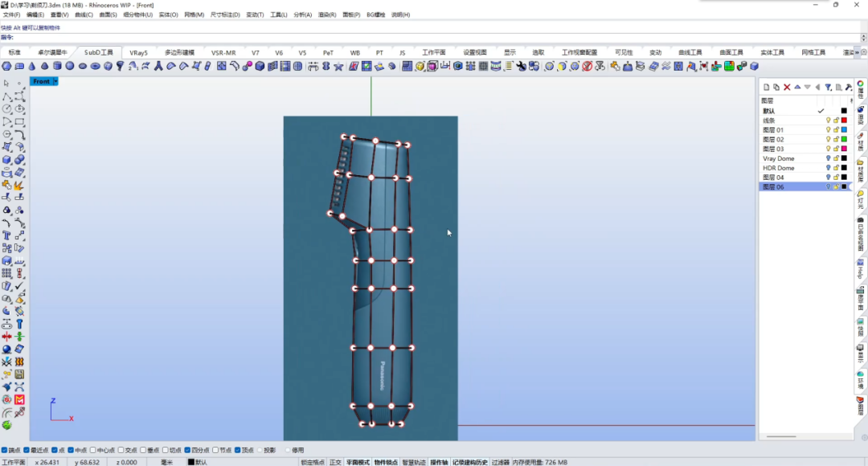The image size is (868, 466).
Task: Open 文件(F) menu
Action: [10, 15]
